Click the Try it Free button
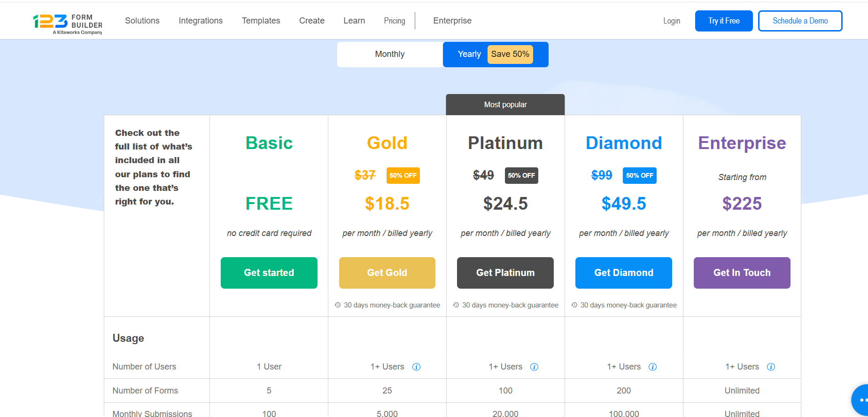This screenshot has height=417, width=868. click(x=724, y=21)
